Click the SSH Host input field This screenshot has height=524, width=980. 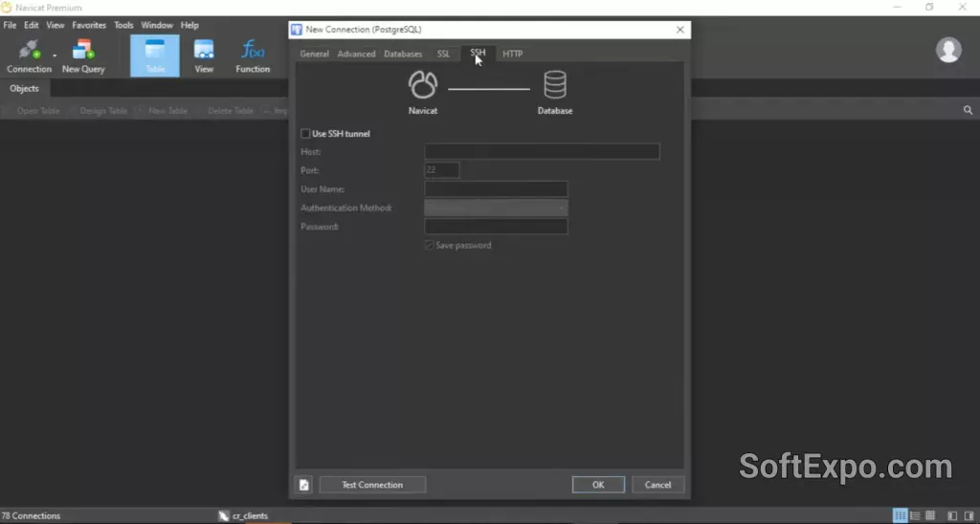542,152
